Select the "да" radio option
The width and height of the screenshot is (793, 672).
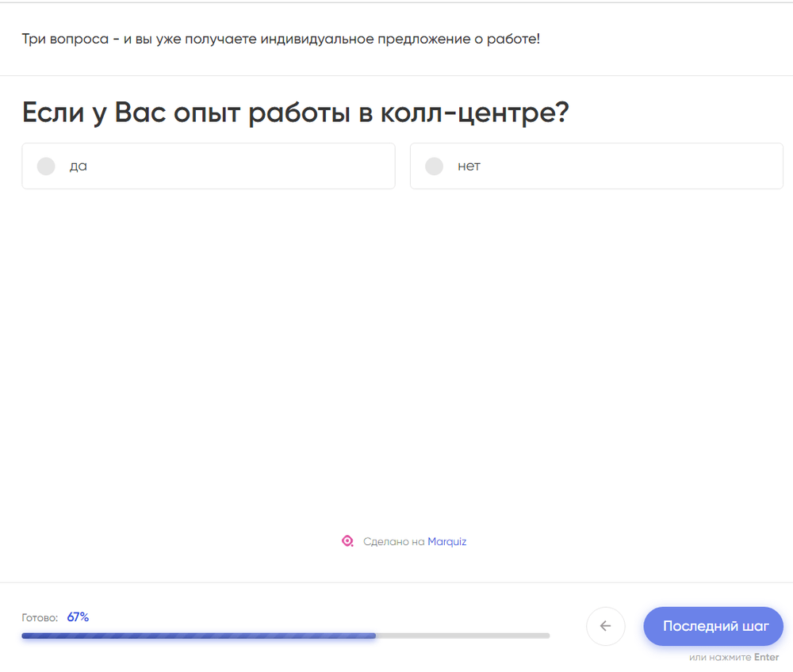click(x=209, y=166)
